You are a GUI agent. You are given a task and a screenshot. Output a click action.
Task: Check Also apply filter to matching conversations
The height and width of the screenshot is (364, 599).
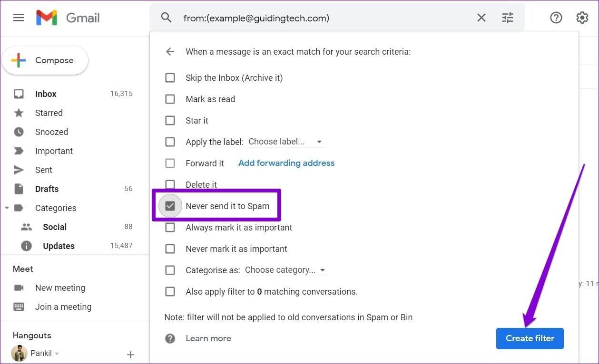pos(170,291)
